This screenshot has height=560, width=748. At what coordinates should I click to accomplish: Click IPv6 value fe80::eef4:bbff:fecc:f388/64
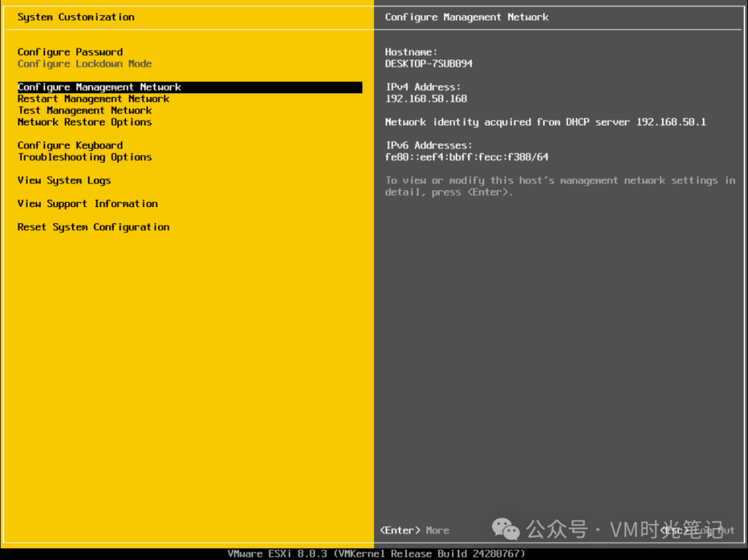pyautogui.click(x=467, y=157)
